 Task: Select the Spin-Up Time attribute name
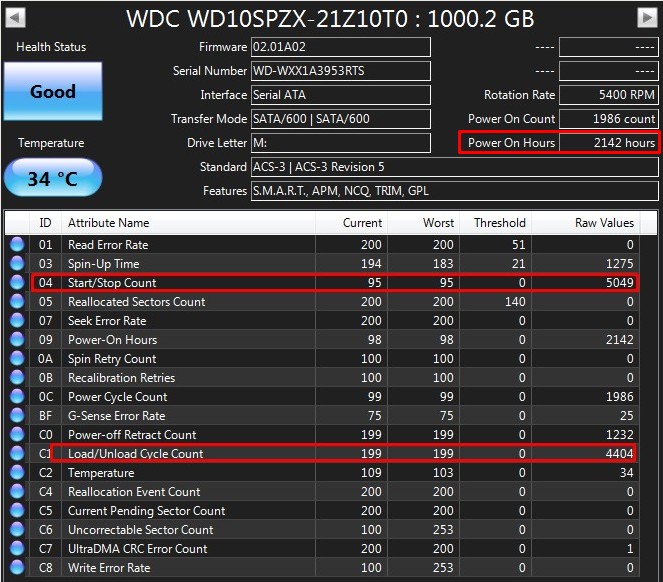[104, 264]
